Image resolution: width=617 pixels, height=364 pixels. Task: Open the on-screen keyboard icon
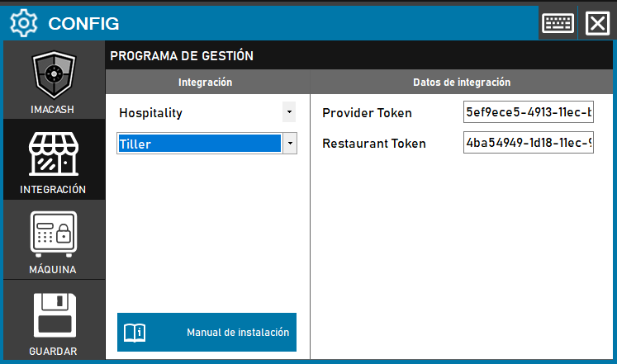point(558,23)
